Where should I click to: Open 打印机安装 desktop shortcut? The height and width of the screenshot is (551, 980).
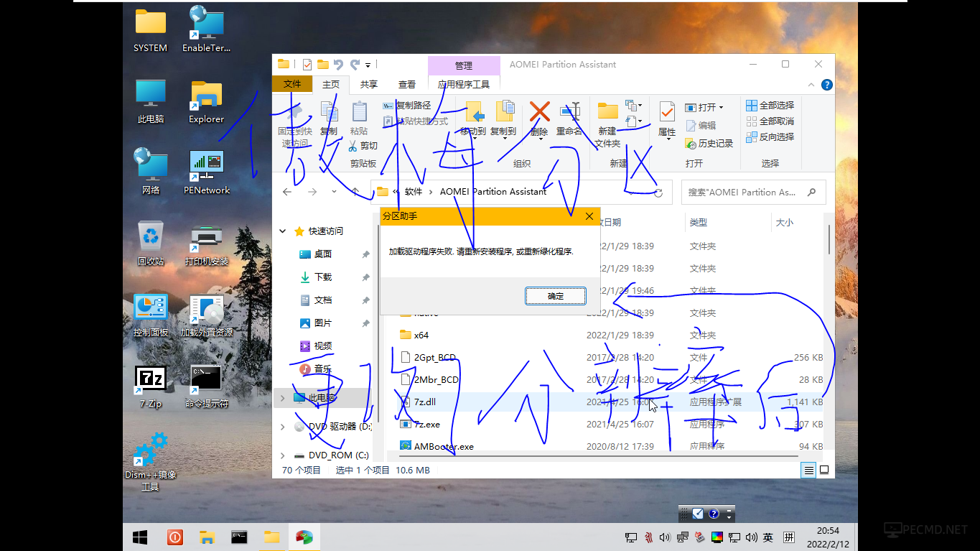click(207, 244)
